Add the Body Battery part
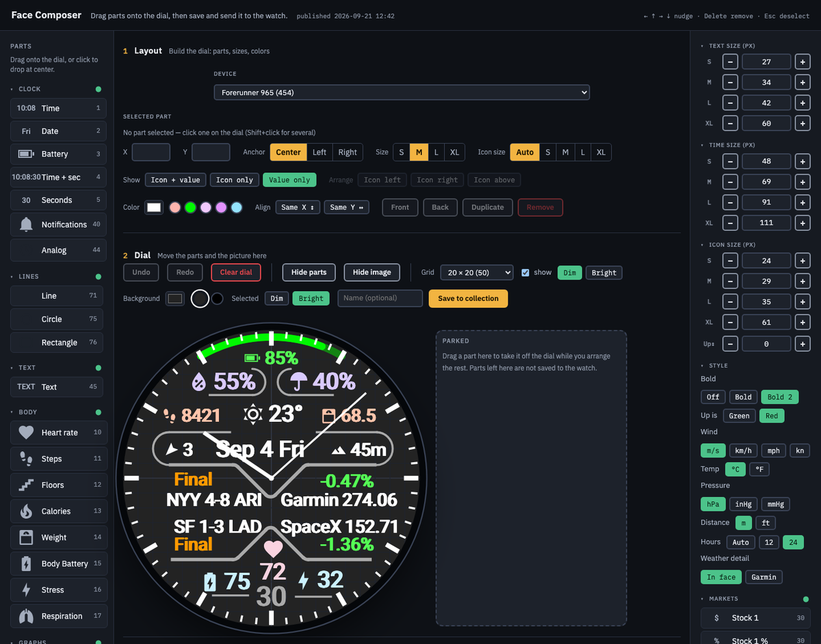 point(59,563)
